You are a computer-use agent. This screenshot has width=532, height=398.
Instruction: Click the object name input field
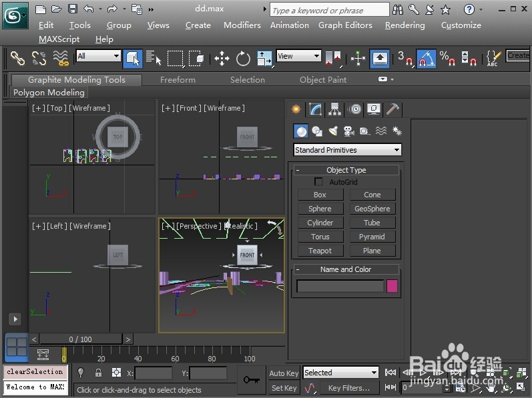(340, 286)
